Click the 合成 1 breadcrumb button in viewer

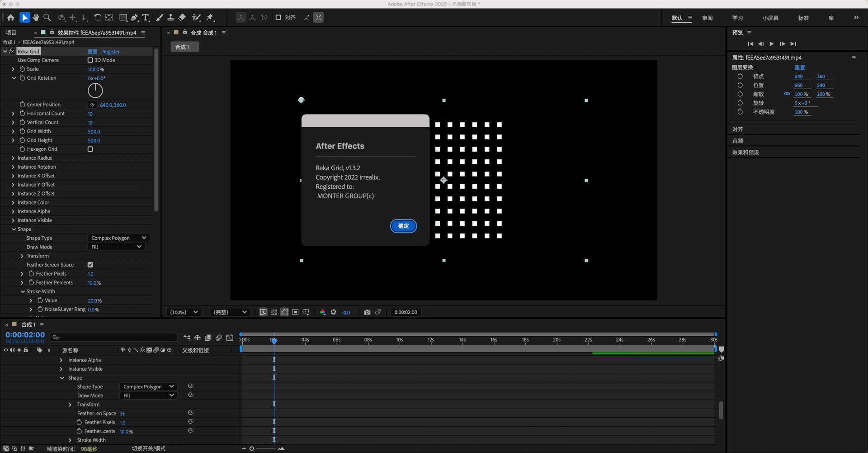[184, 47]
